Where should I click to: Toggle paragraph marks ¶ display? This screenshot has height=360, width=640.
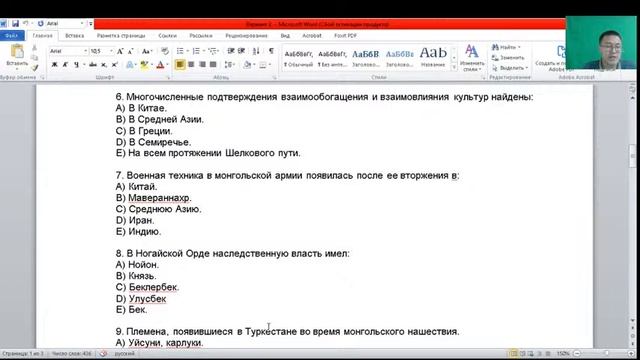[x=271, y=51]
